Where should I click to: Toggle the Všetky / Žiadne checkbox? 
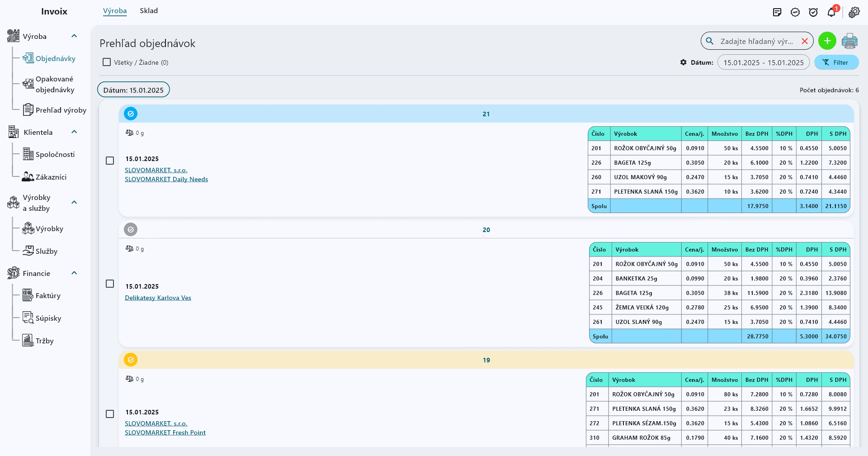click(107, 62)
